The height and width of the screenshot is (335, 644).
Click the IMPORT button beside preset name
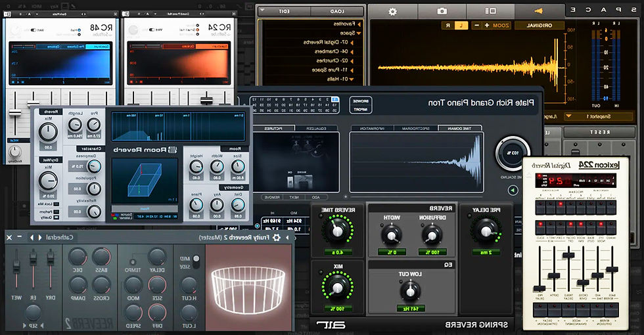coord(361,110)
